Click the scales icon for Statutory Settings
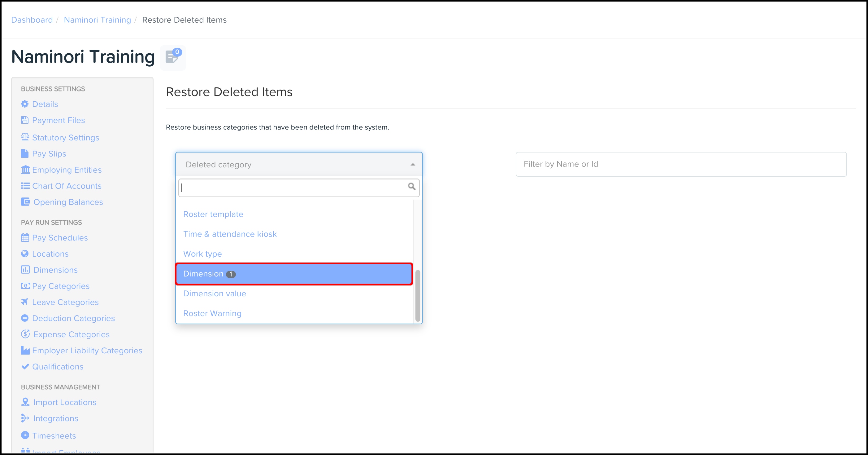 [x=25, y=137]
